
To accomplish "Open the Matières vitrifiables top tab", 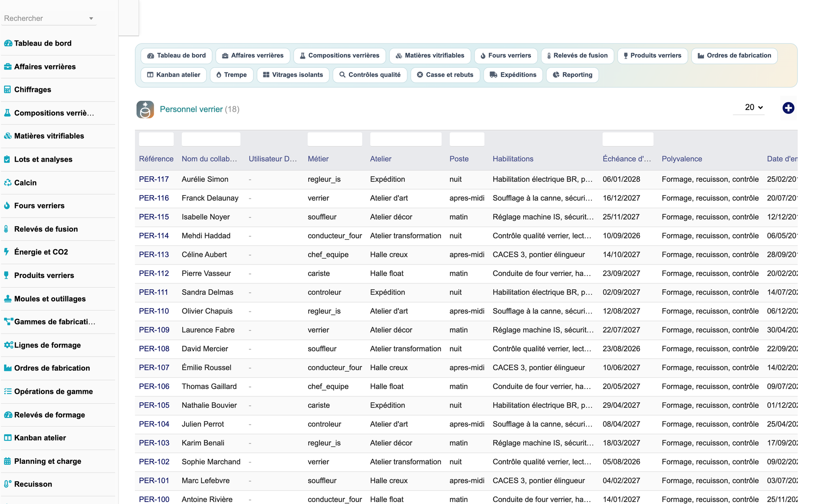I will pyautogui.click(x=430, y=56).
